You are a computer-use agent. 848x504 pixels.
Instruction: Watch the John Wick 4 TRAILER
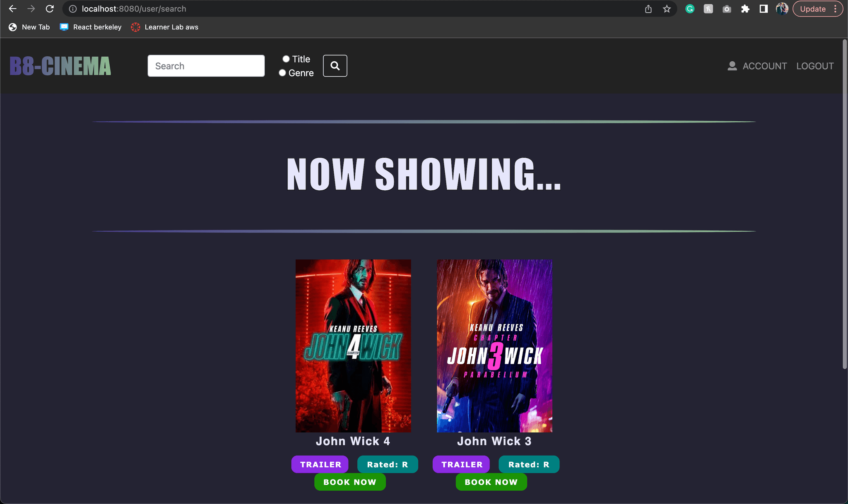320,464
